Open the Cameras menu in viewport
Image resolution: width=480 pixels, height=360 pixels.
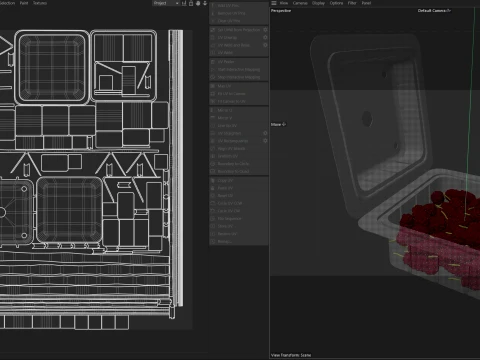(300, 3)
